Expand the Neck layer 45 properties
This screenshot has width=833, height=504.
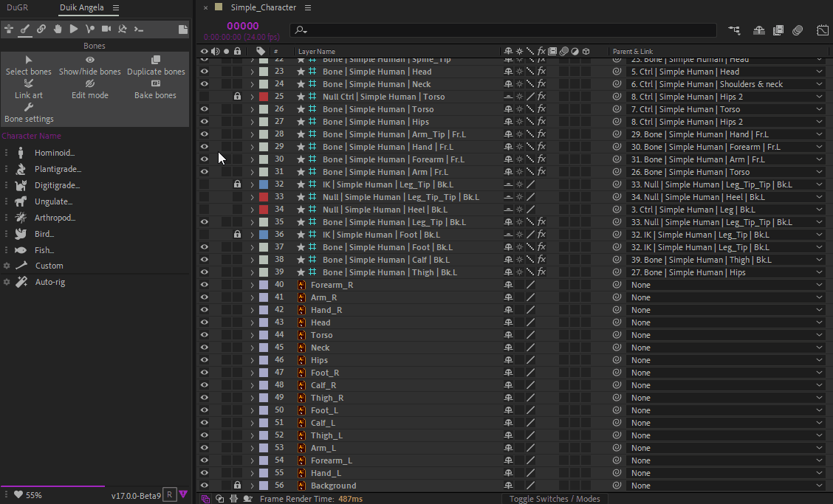click(x=252, y=348)
